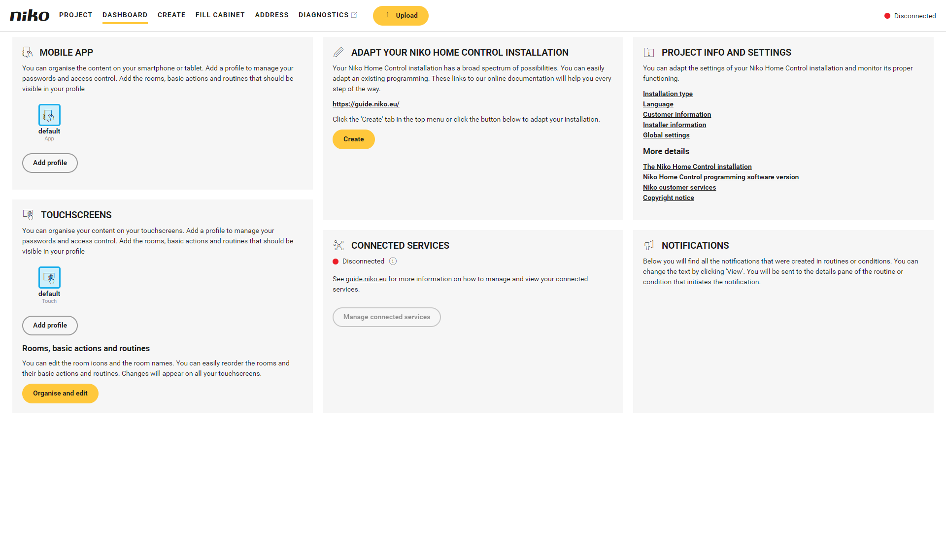
Task: Open Global settings link
Action: coord(666,135)
